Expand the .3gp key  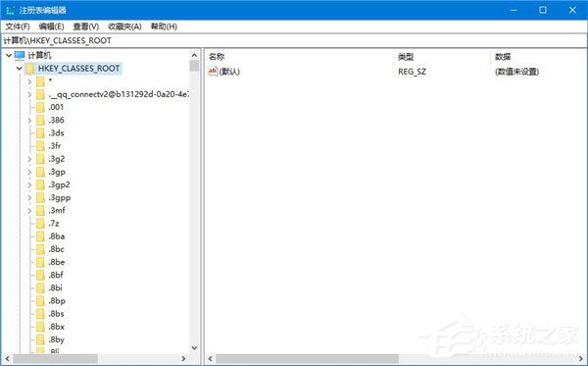coord(29,172)
